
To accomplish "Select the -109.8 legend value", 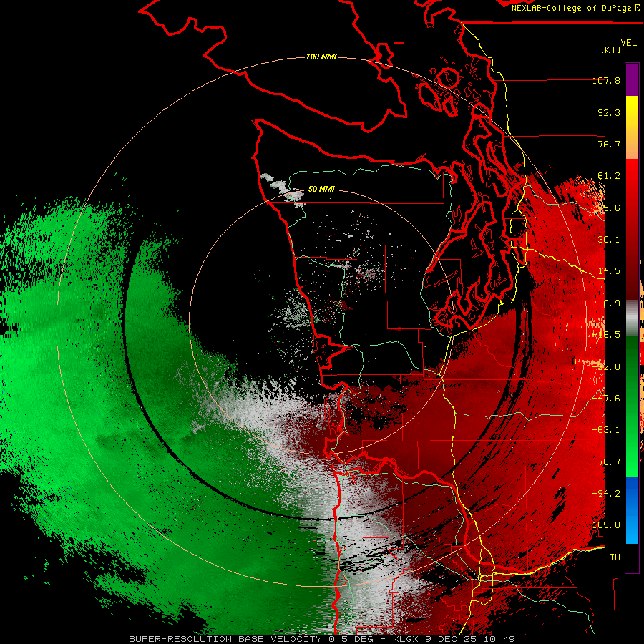I will pos(603,525).
